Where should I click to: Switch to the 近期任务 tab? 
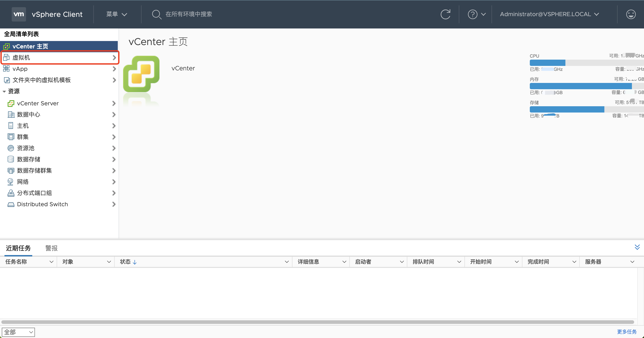pos(18,248)
